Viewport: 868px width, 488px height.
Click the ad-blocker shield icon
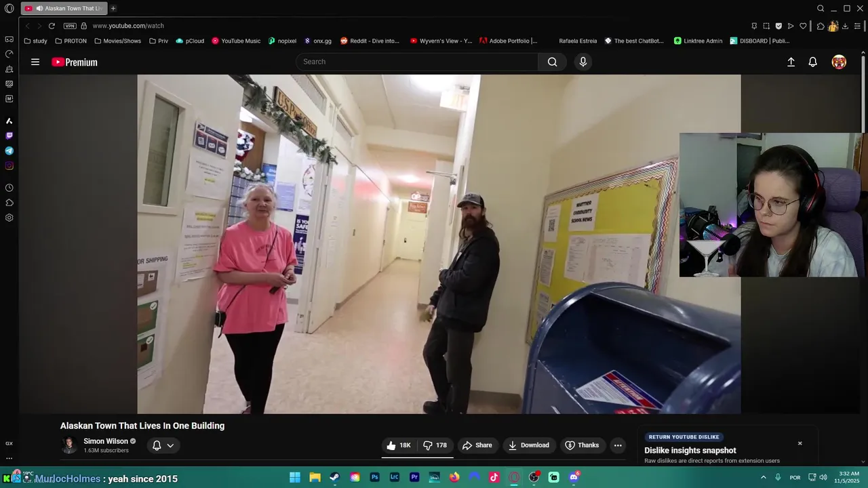click(778, 26)
